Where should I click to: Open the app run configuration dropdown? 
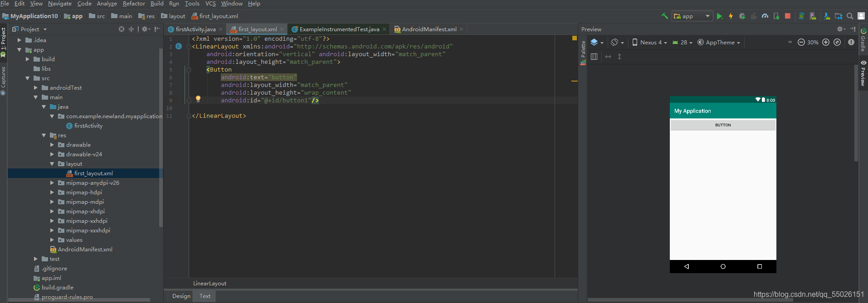point(692,16)
